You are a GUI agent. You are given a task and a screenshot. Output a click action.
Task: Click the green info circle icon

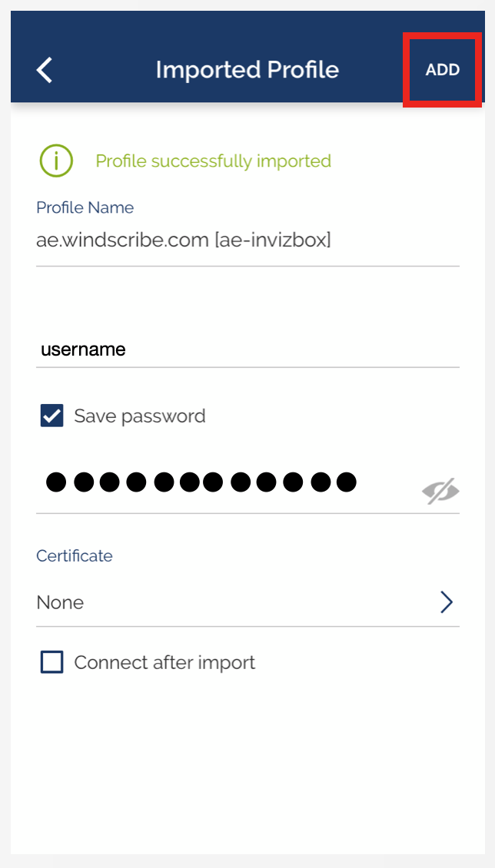[56, 161]
